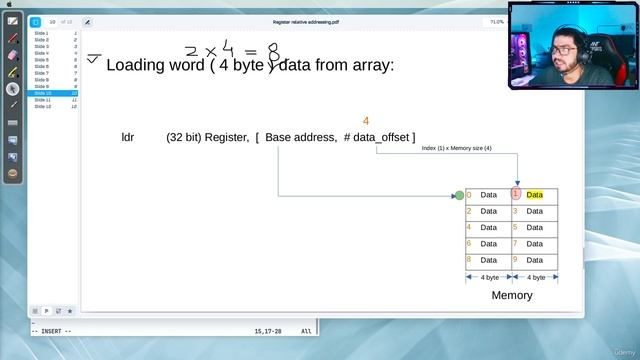Screen dimensions: 640x360
Task: Select the yellow highlighter tool
Action: pyautogui.click(x=13, y=72)
